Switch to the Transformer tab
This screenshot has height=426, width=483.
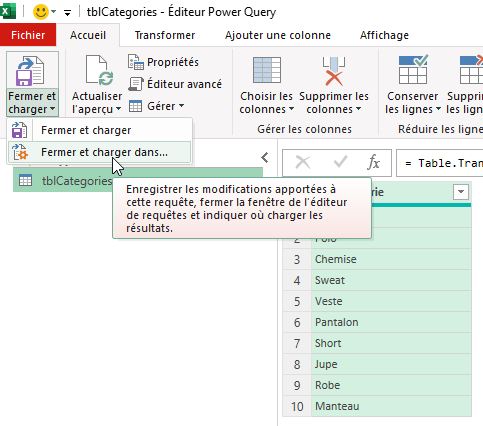point(165,35)
